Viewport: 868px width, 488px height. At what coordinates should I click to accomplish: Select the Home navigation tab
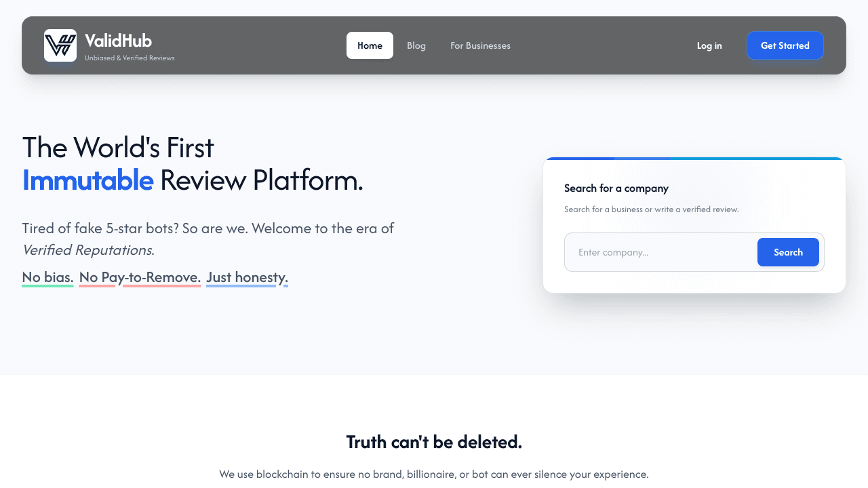[x=370, y=45]
